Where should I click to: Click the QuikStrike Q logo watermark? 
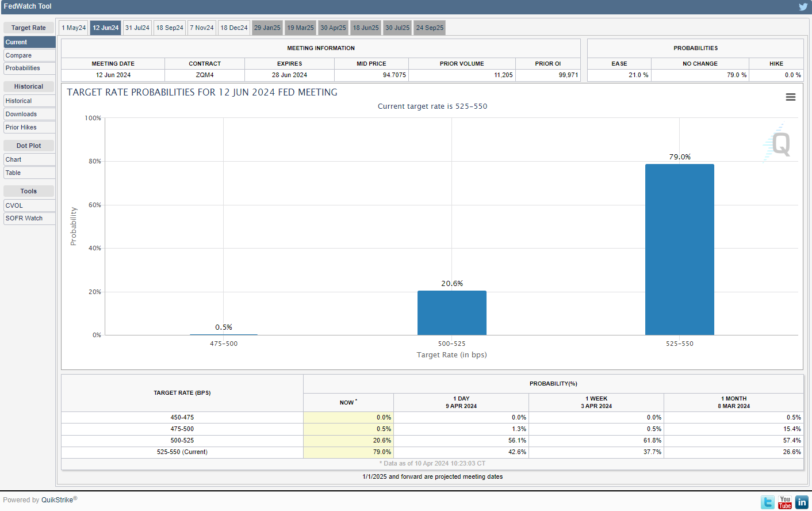(x=779, y=143)
